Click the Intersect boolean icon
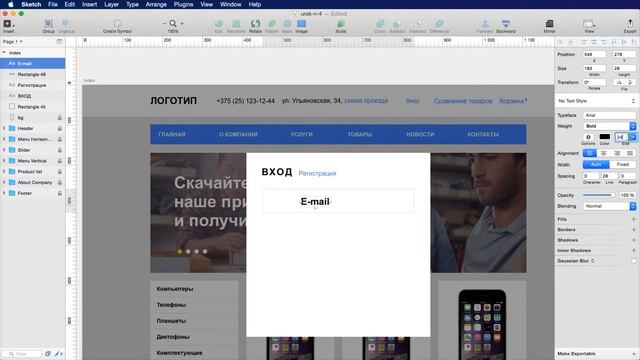This screenshot has height=360, width=640. pyautogui.click(x=418, y=24)
